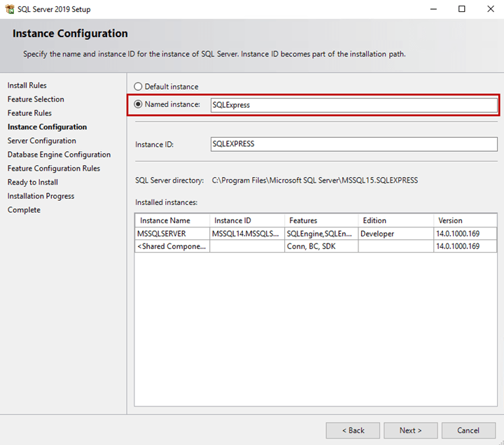Click version cell in MSSQLSERVER row
Screen dimensions: 504x445
tap(465, 234)
